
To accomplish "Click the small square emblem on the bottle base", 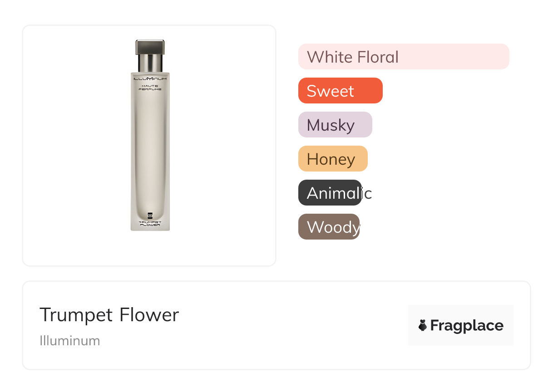I will pyautogui.click(x=150, y=216).
